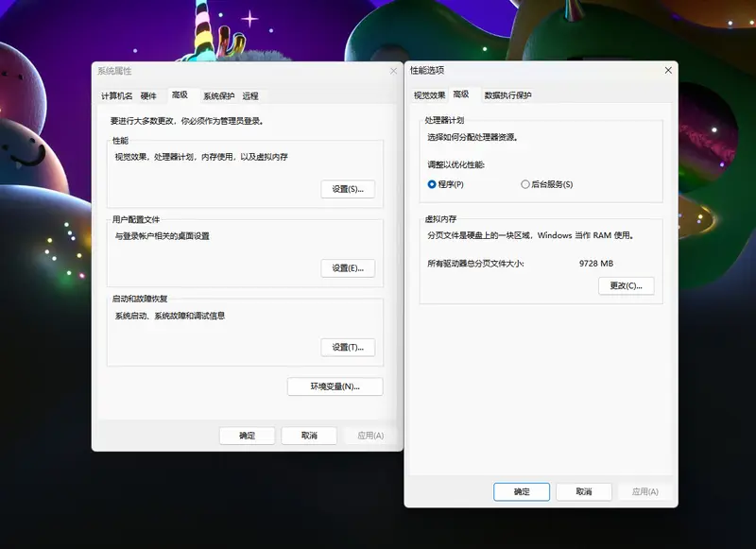Screen dimensions: 756x549
Task: Click 更改(C)... button for virtual memory
Action: 627,285
